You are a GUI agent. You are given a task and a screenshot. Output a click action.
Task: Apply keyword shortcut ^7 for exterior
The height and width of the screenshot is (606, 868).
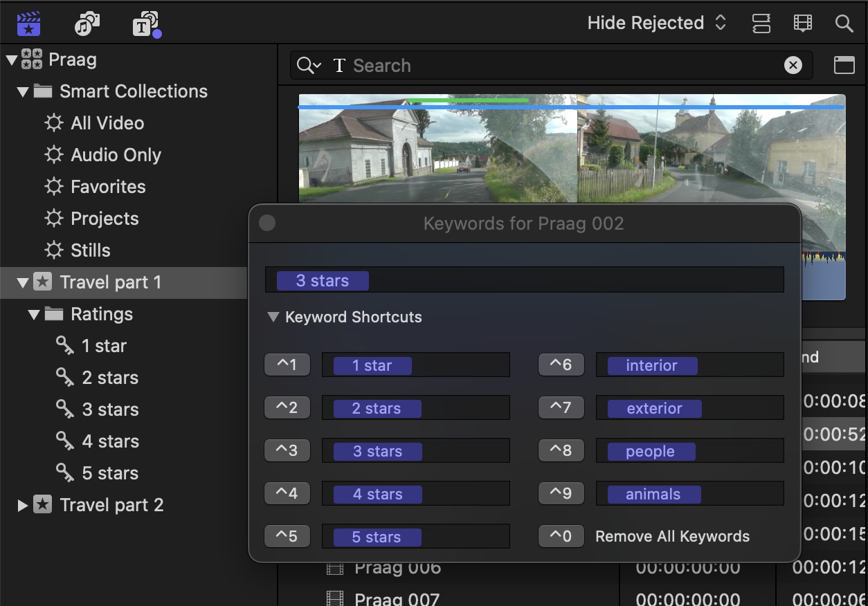coord(561,407)
